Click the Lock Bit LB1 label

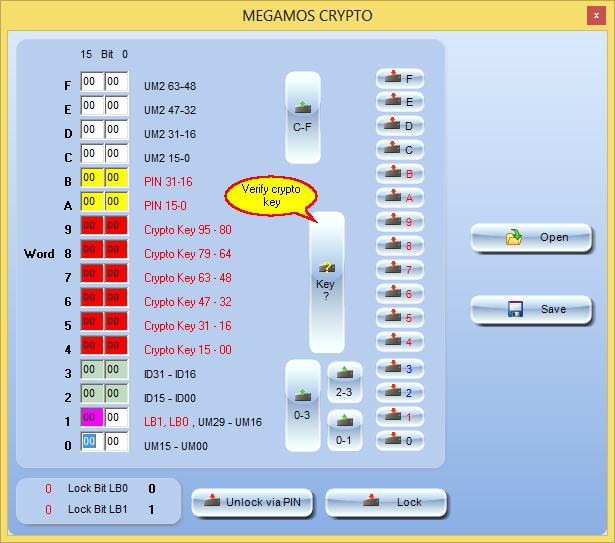click(x=98, y=509)
